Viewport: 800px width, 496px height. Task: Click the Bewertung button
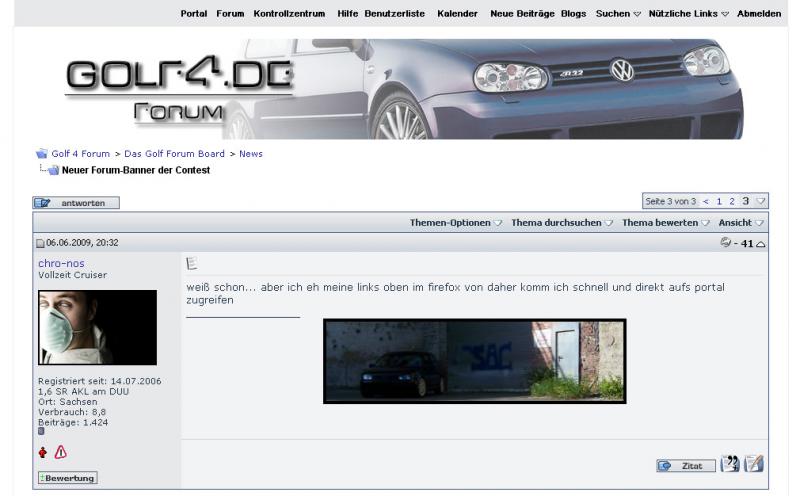coord(68,478)
